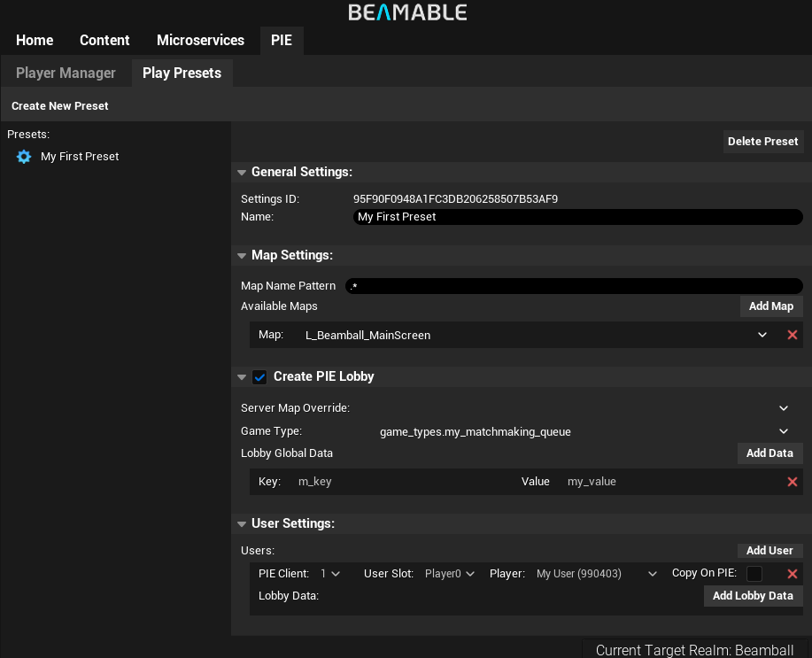Click the gear icon beside My First Preset
The height and width of the screenshot is (658, 812).
pos(24,157)
